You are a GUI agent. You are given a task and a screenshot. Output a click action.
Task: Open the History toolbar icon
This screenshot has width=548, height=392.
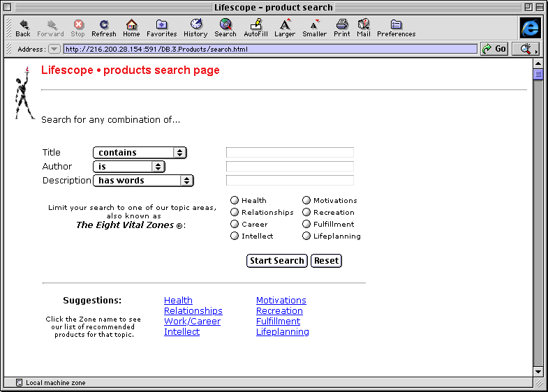(195, 28)
